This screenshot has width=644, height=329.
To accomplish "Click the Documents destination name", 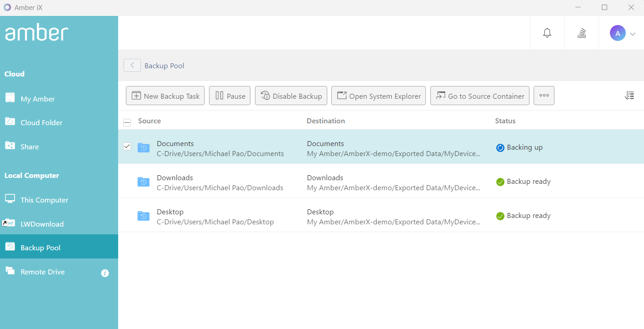I will click(x=325, y=143).
